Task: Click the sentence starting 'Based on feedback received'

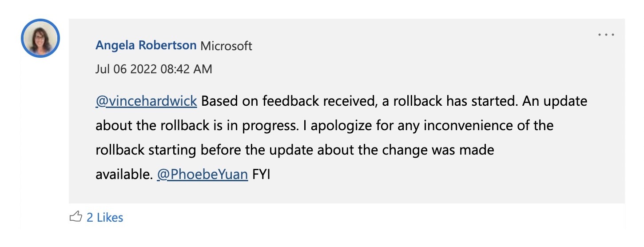Action: point(360,101)
